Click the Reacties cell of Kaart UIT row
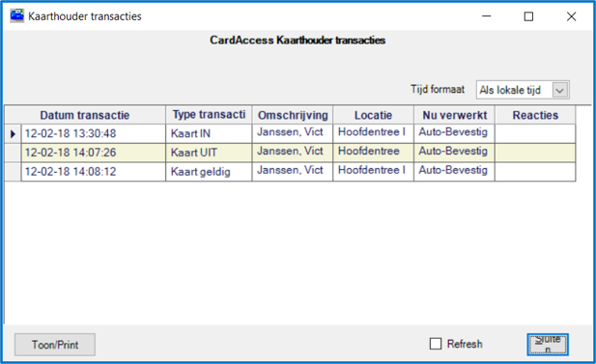The height and width of the screenshot is (364, 596). [535, 153]
